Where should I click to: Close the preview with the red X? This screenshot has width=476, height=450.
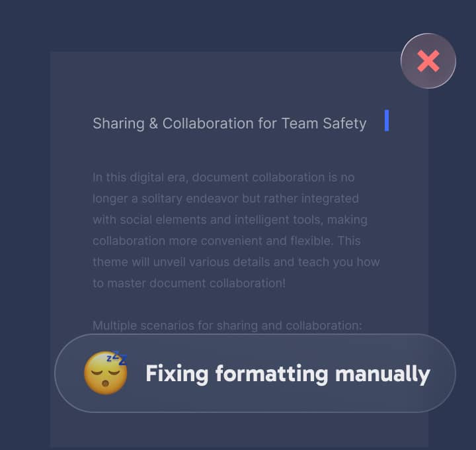(428, 61)
